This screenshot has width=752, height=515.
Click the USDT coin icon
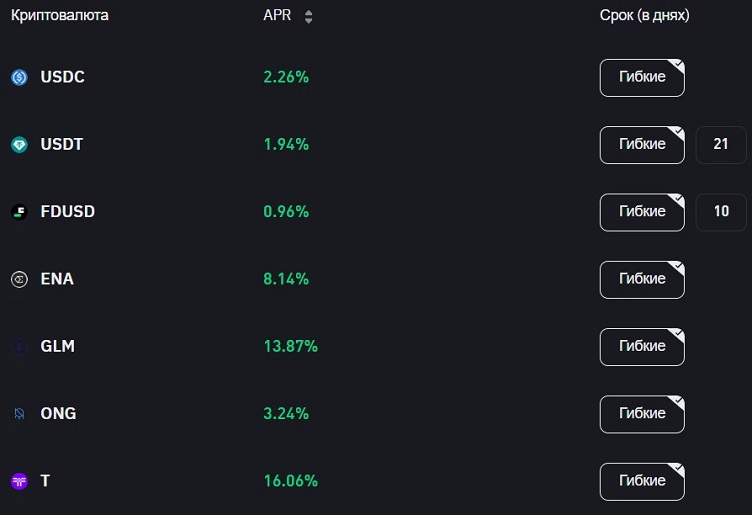click(x=19, y=144)
